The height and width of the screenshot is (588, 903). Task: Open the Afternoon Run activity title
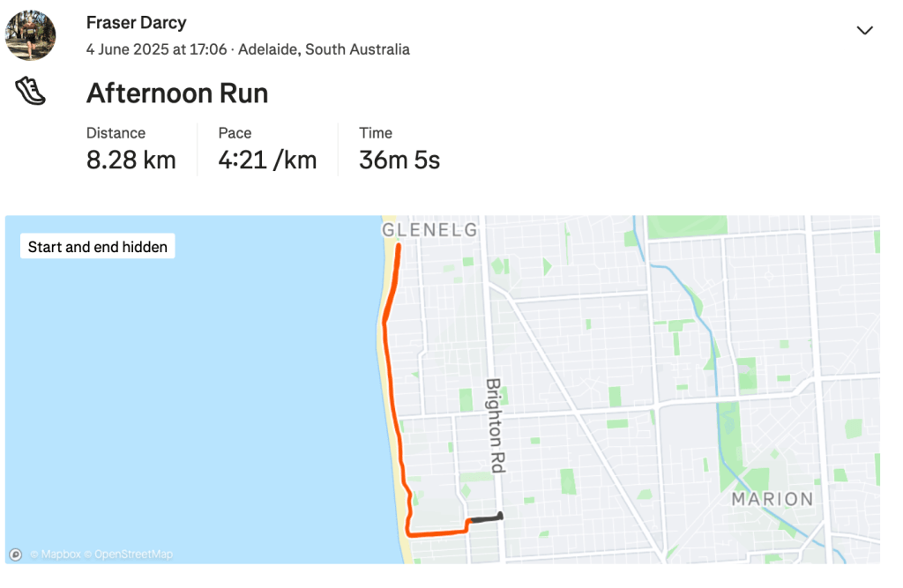[176, 93]
